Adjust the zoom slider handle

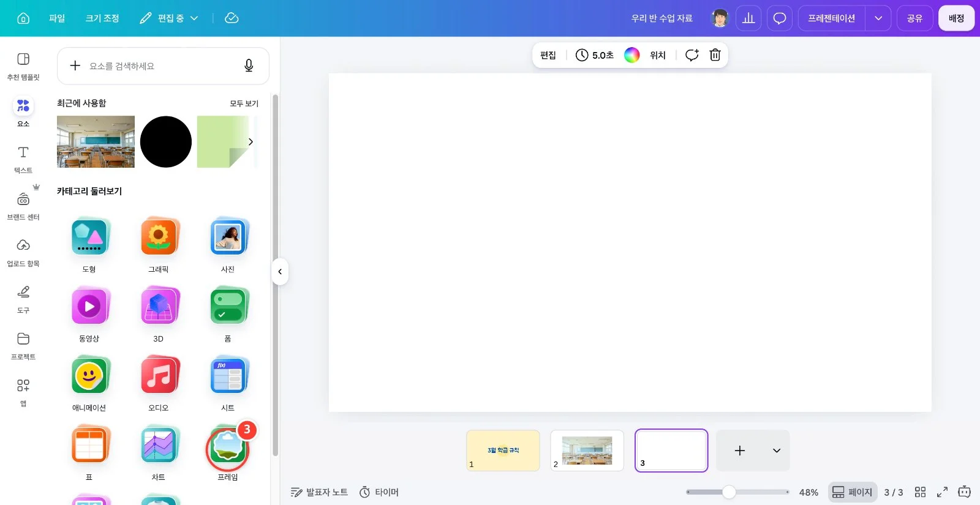[729, 492]
